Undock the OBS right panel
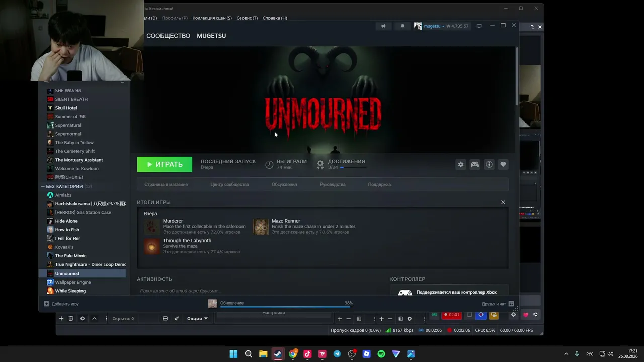Screen dimensions: 644x362 coord(532,27)
